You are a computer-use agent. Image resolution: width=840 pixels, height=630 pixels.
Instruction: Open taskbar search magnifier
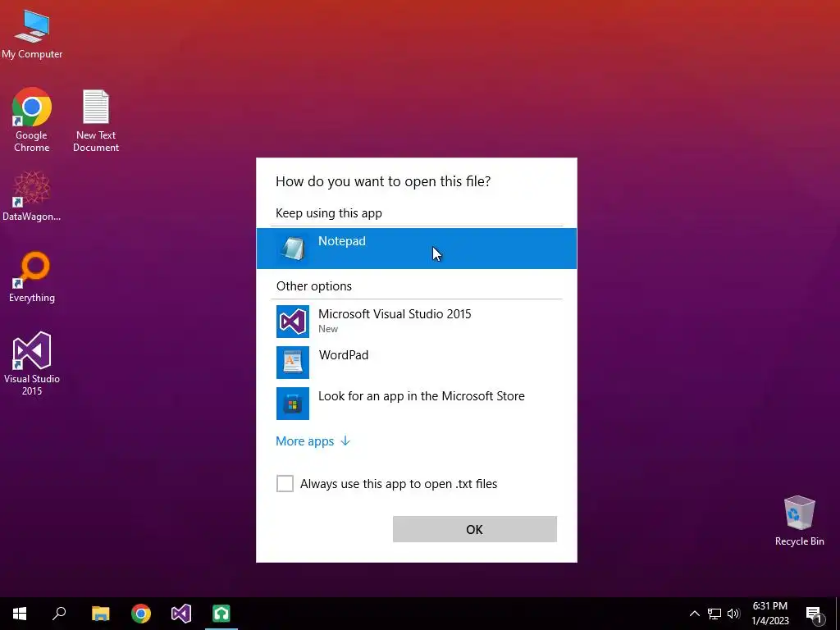(x=59, y=614)
